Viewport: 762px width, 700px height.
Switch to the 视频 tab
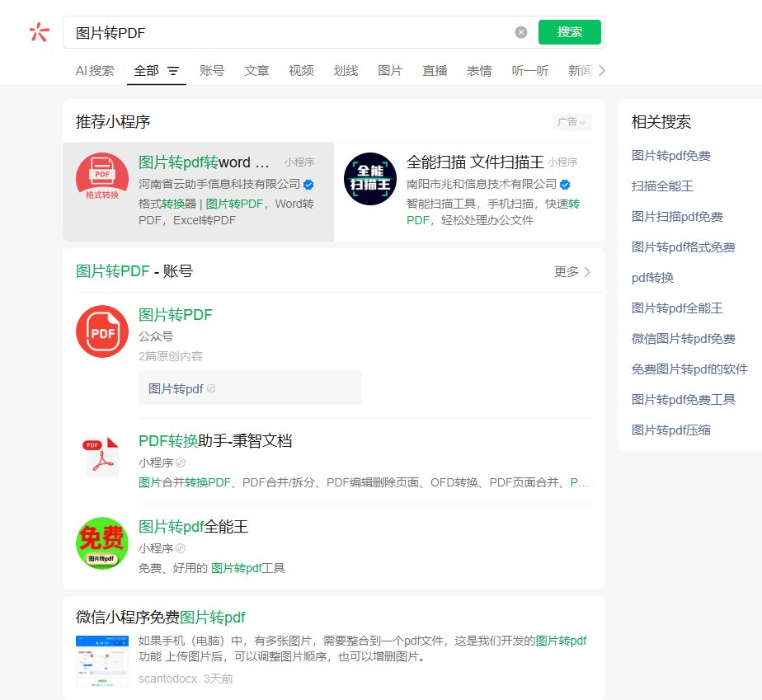coord(301,71)
